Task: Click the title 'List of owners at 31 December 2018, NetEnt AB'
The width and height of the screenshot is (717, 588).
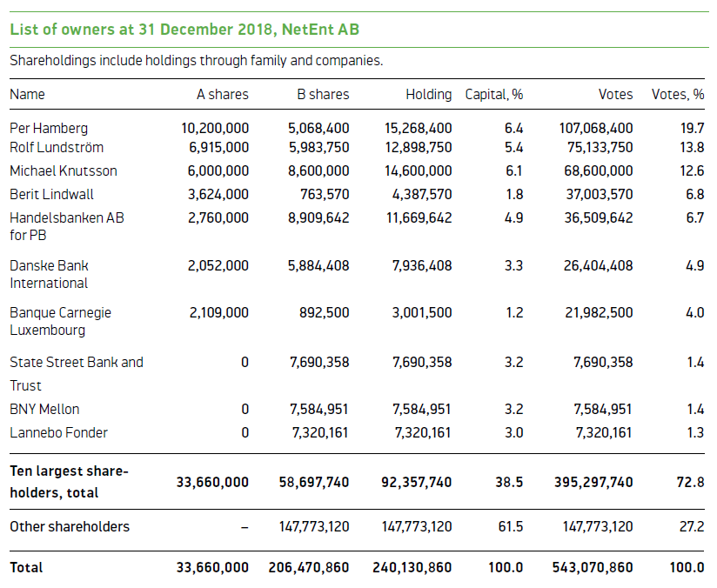Action: (x=184, y=30)
